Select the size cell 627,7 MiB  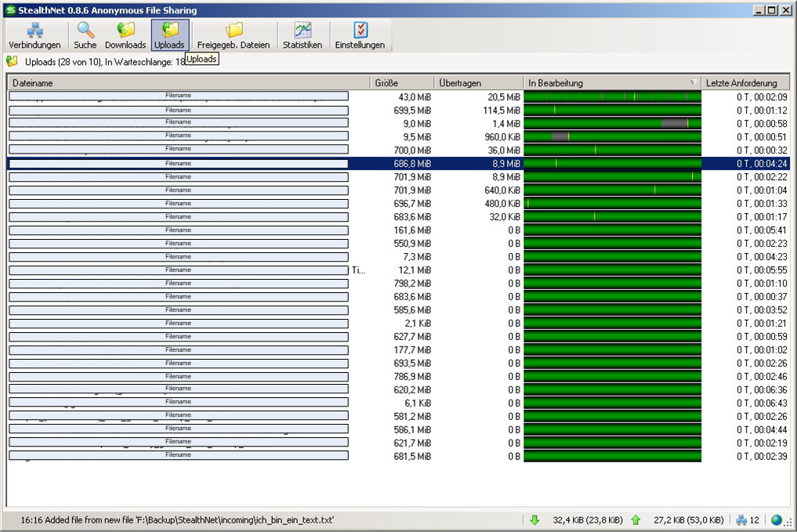click(412, 336)
